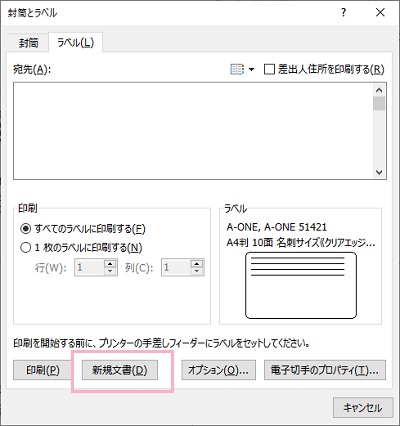Click the label preview thumbnail
Image resolution: width=400 pixels, height=426 pixels.
click(x=301, y=285)
